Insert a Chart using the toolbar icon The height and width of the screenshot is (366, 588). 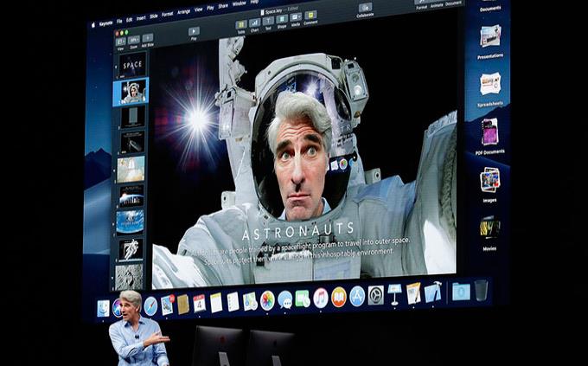coord(254,23)
